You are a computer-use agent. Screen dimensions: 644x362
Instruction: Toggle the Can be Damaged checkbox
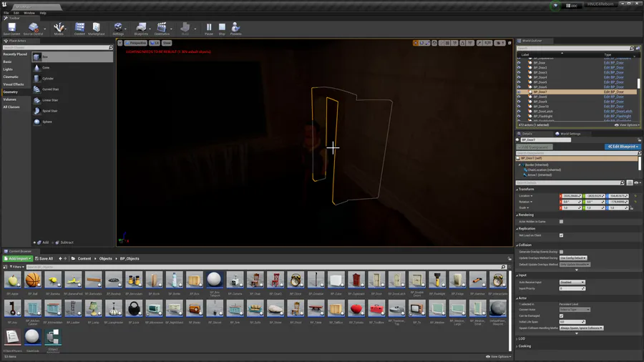coord(561,315)
